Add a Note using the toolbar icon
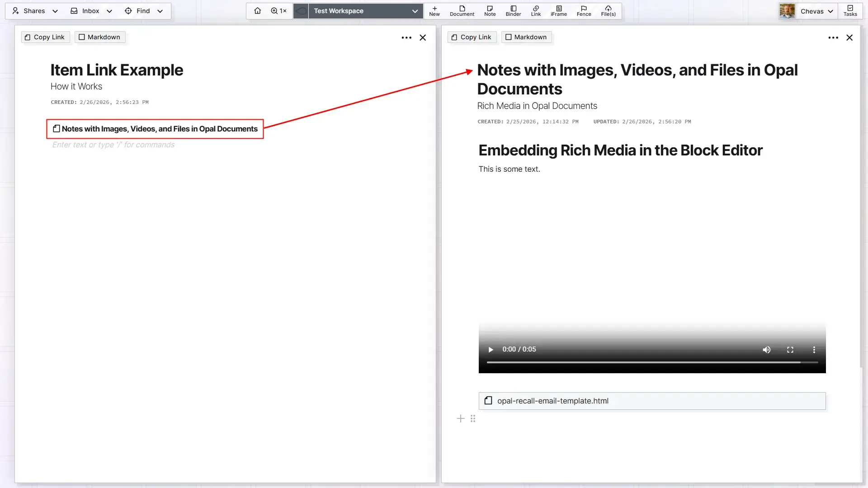Viewport: 868px width, 488px height. [x=490, y=11]
